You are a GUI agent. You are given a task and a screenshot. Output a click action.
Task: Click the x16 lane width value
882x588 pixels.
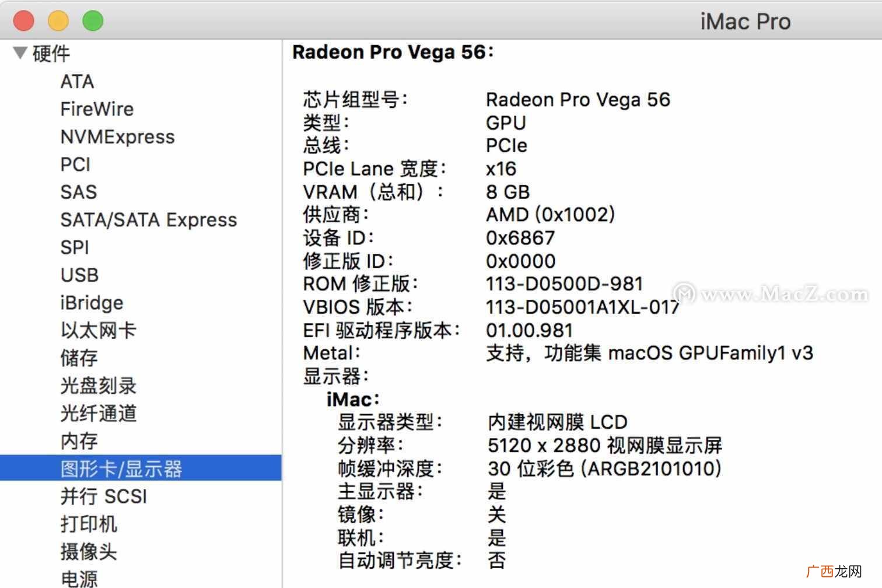[x=501, y=169]
